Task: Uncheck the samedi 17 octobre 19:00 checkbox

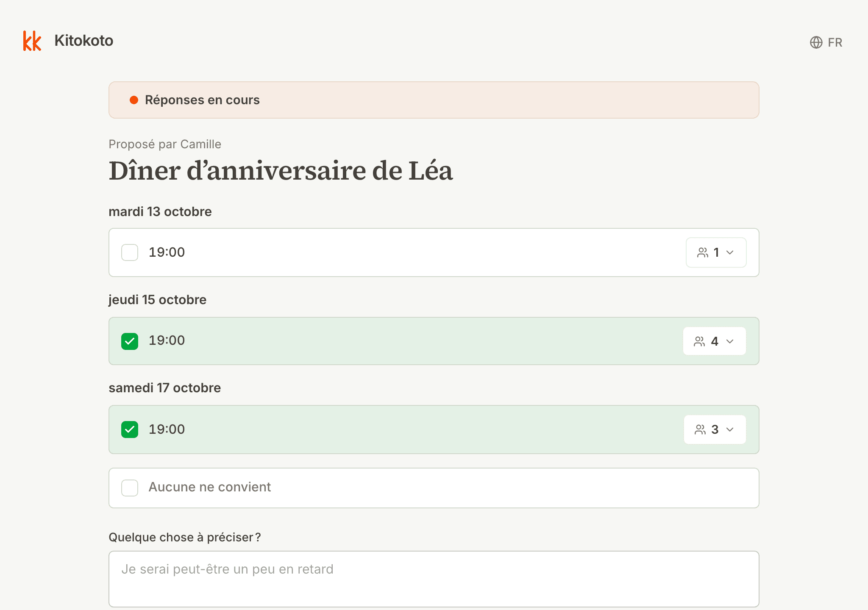Action: (x=130, y=429)
